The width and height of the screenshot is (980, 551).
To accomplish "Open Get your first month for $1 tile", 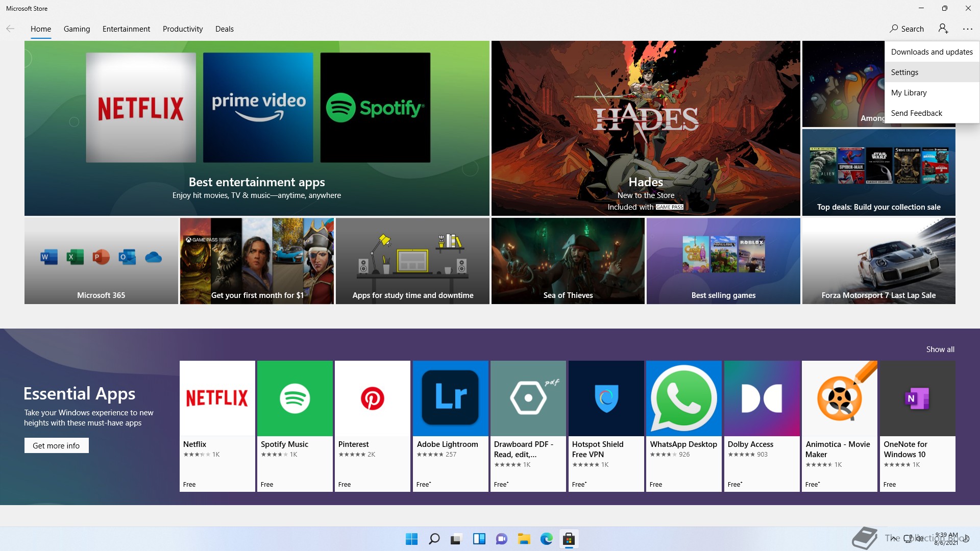I will coord(257,261).
